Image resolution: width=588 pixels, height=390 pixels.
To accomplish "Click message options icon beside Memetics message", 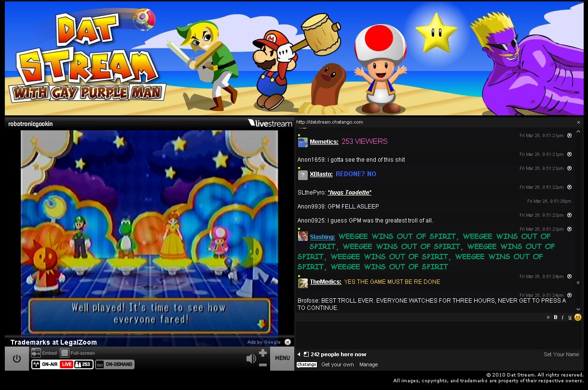I will pos(569,136).
